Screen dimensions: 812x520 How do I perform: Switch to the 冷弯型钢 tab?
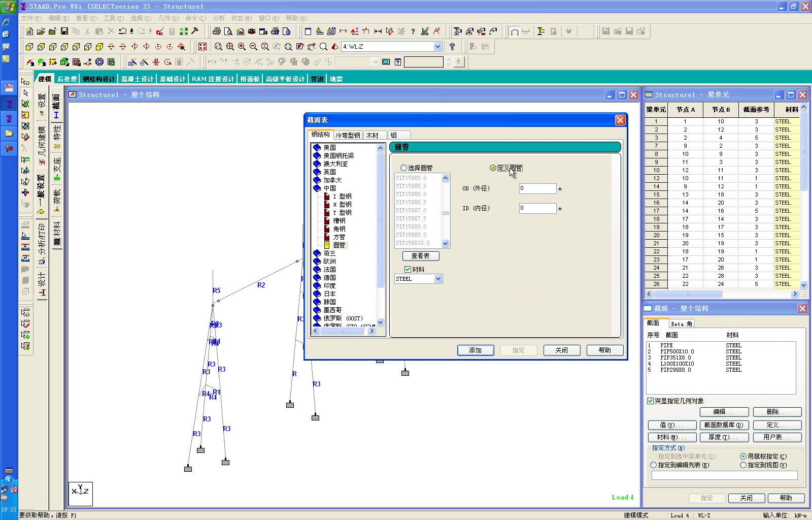coord(348,136)
